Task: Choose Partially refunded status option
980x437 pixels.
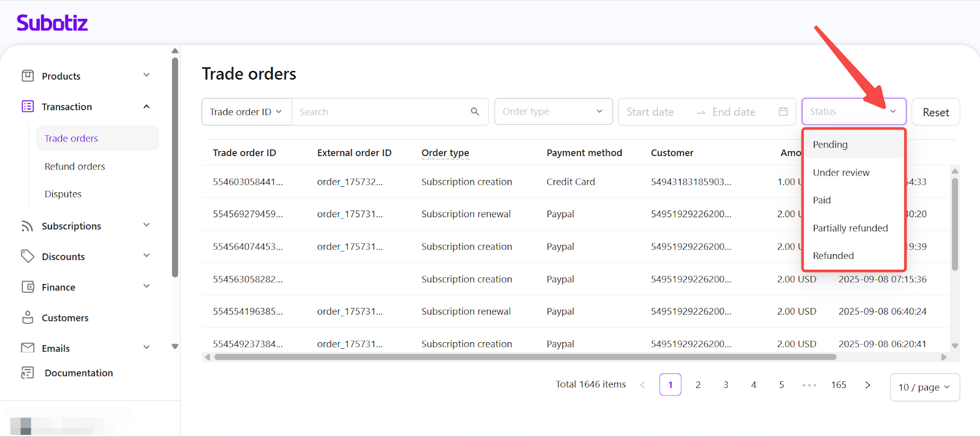Action: (850, 228)
